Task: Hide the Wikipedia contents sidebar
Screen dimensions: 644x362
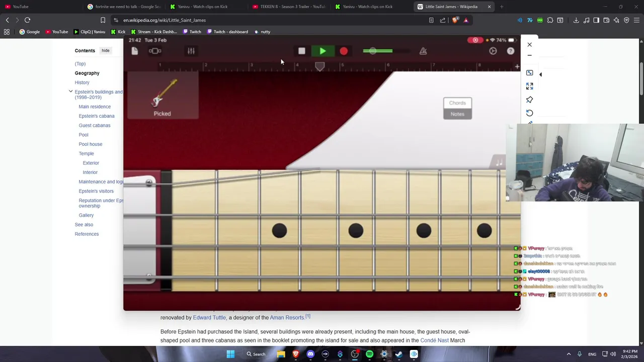Action: pyautogui.click(x=105, y=50)
